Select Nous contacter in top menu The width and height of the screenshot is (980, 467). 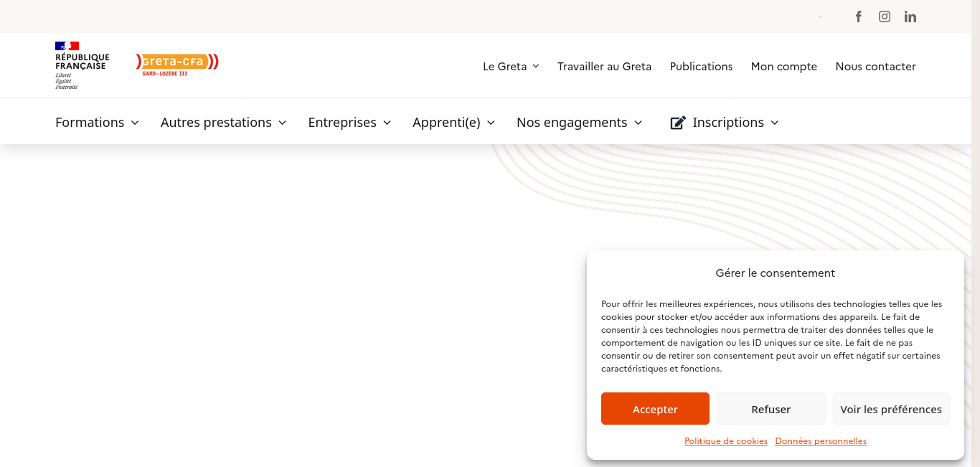[875, 66]
